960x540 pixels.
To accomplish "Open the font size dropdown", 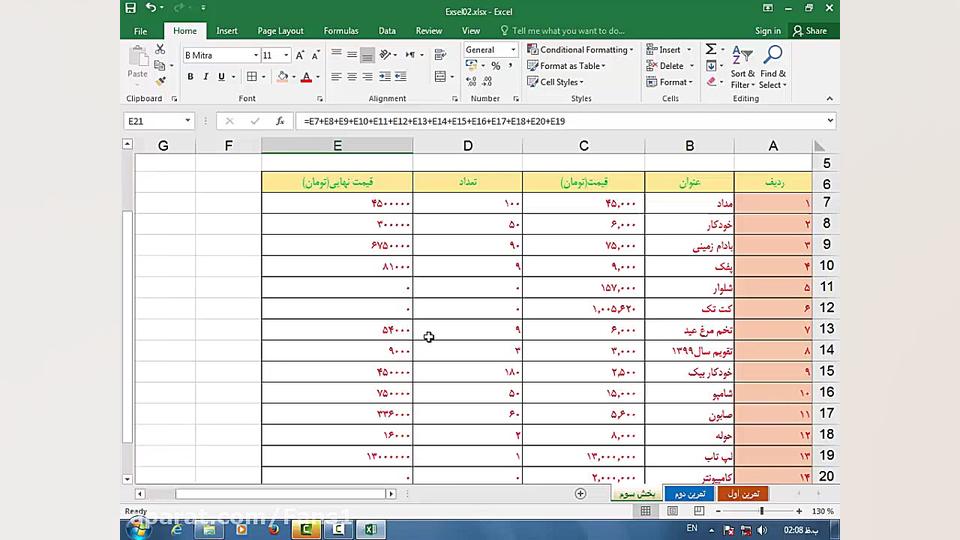I will pos(285,55).
